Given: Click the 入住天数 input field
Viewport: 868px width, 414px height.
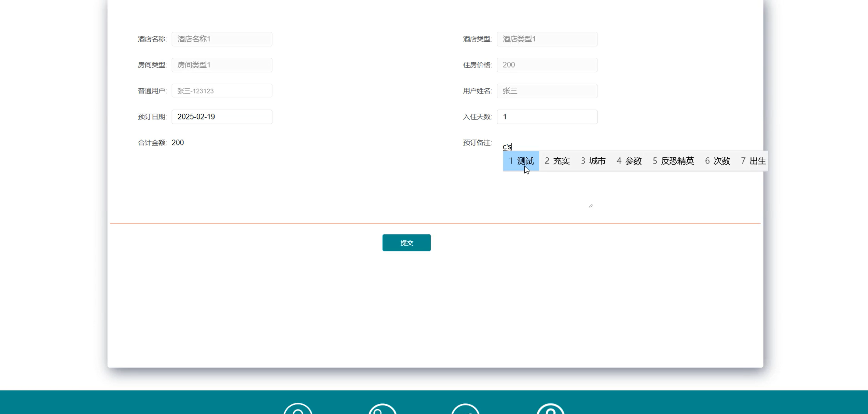Looking at the screenshot, I should [x=547, y=117].
